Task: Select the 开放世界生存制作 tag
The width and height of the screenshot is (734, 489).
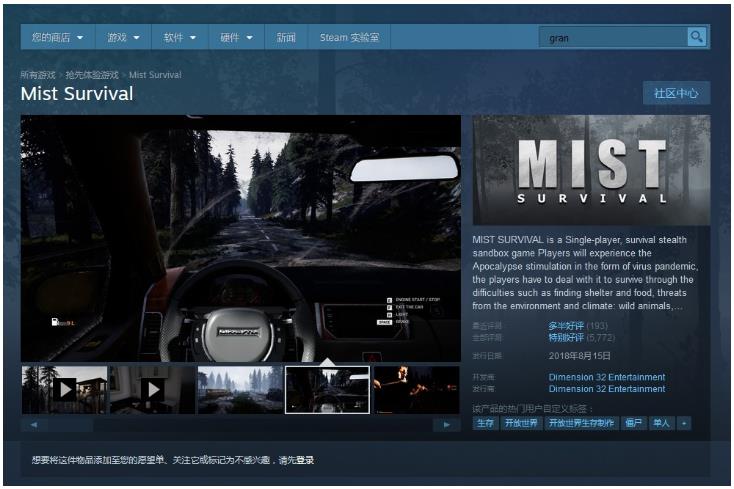Action: point(582,423)
